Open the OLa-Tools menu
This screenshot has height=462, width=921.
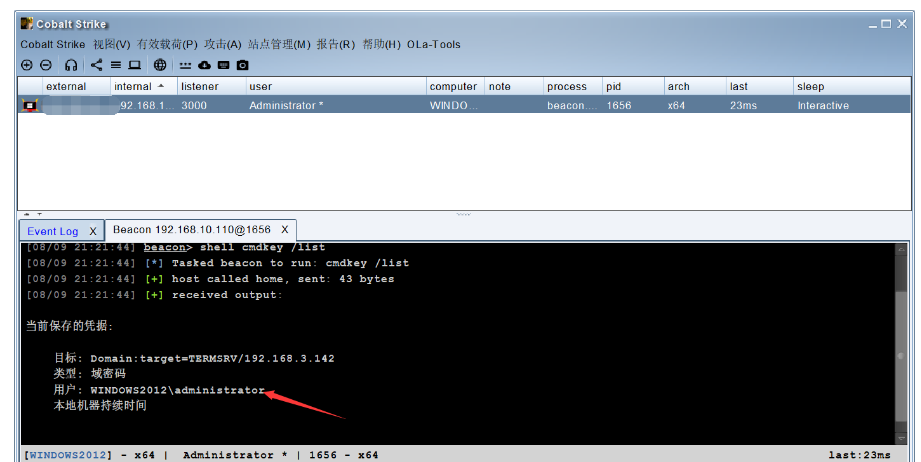coord(433,45)
